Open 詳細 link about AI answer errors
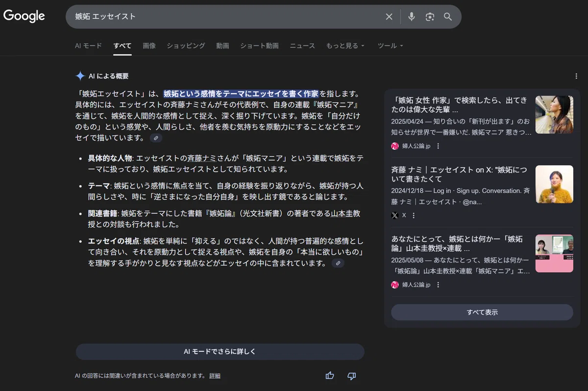This screenshot has width=588, height=391. click(215, 376)
